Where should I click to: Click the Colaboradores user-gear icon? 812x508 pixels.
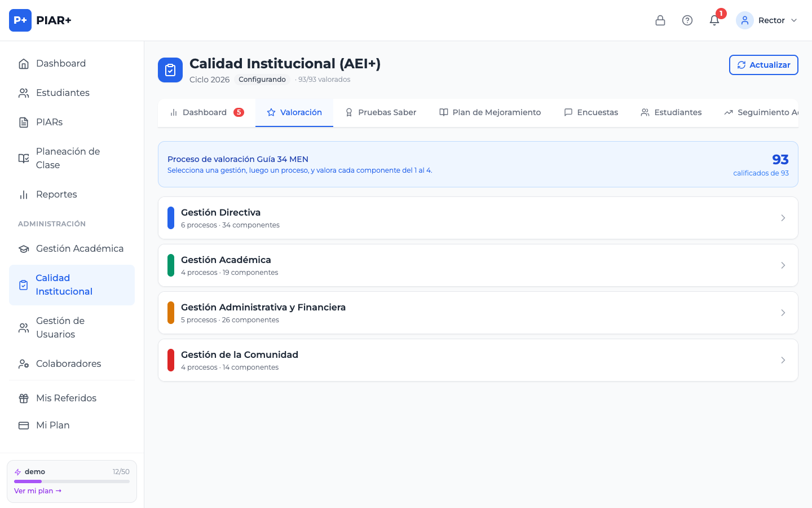(24, 364)
